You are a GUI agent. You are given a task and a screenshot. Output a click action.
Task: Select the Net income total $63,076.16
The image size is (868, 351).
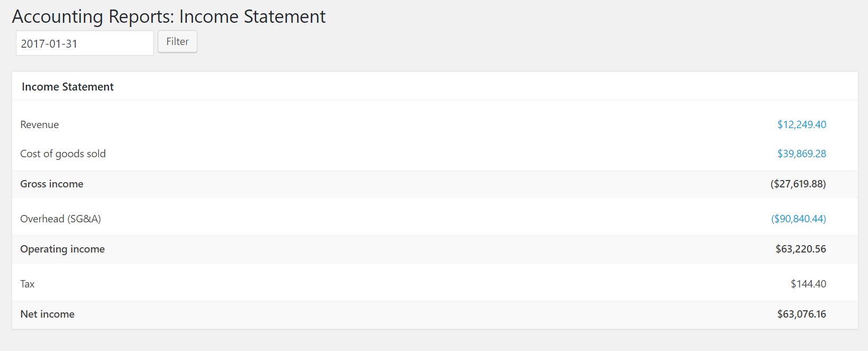point(801,314)
